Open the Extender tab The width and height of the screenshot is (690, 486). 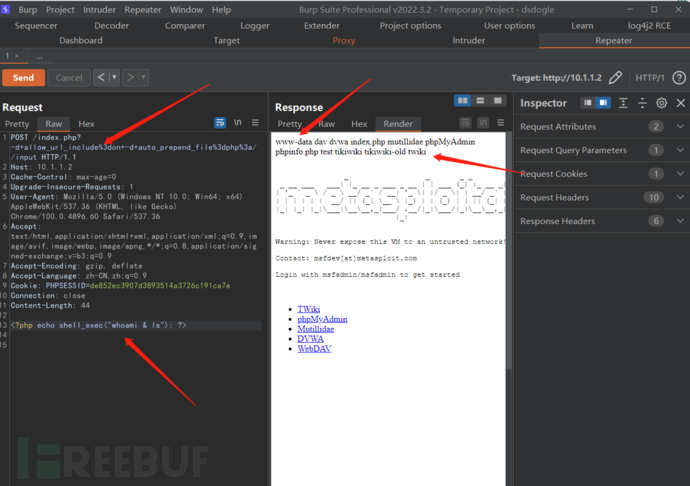322,26
